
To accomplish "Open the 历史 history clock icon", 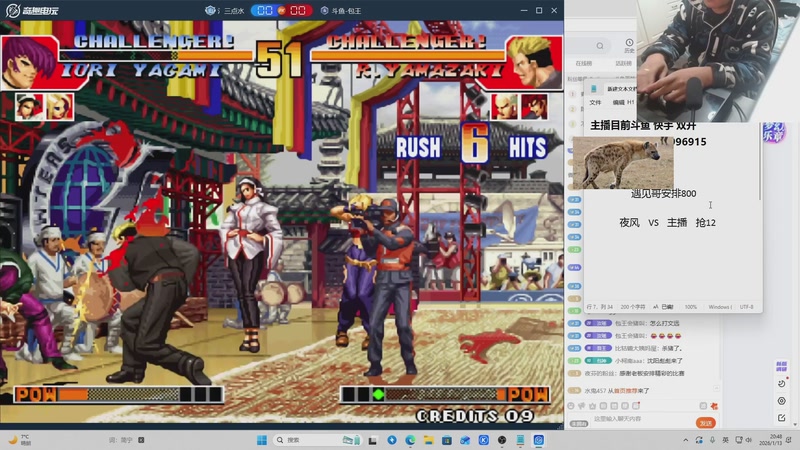I will [629, 45].
